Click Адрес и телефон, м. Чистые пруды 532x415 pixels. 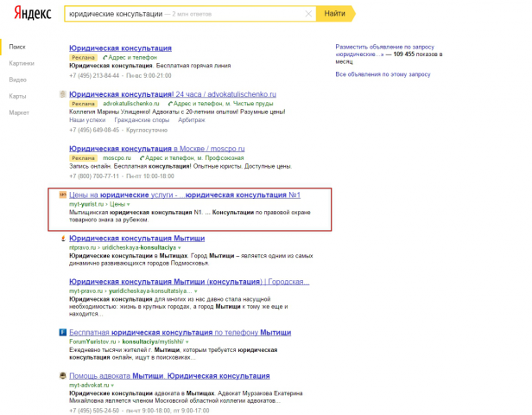click(x=223, y=104)
